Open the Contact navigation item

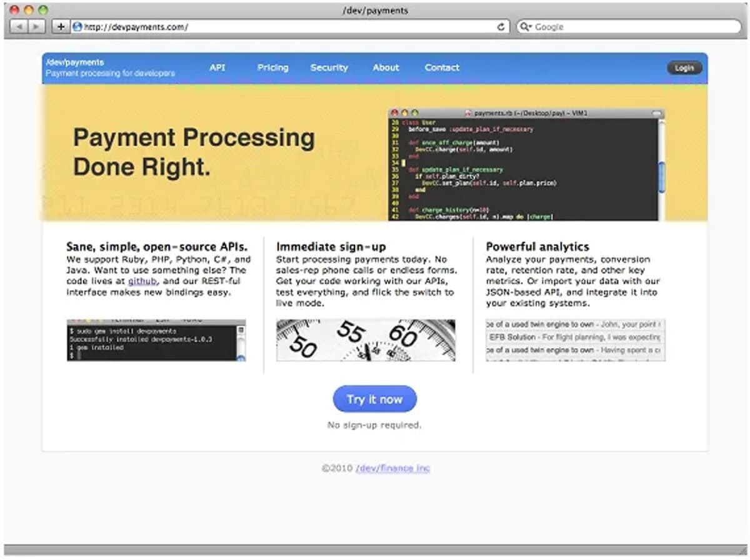(442, 67)
